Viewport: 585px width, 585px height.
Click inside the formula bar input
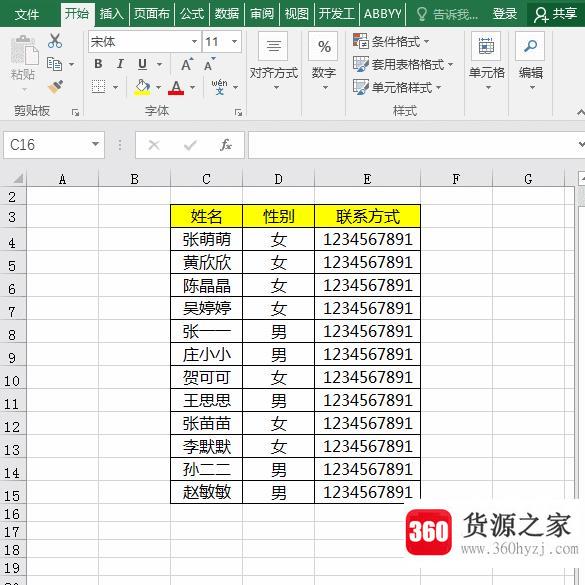click(412, 145)
